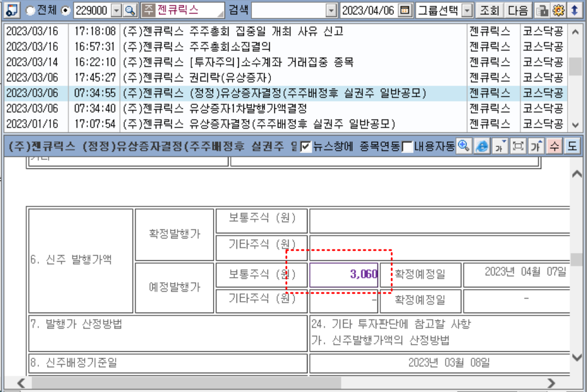Click the blue 도 sell button
The width and height of the screenshot is (587, 392).
(x=572, y=146)
